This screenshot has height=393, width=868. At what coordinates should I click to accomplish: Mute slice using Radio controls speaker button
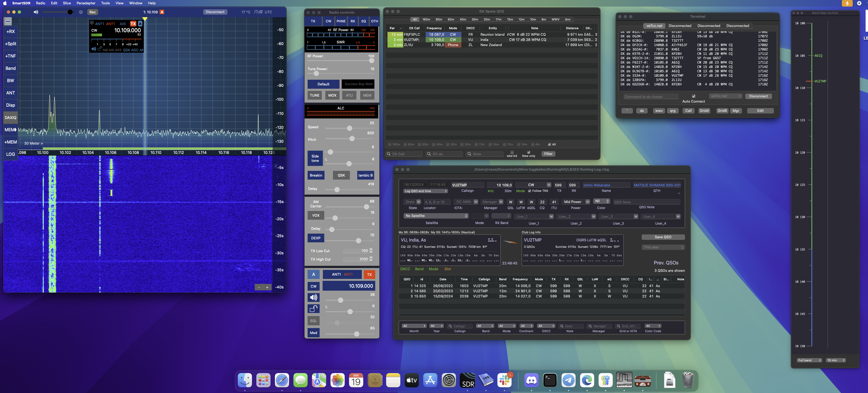coord(313,297)
